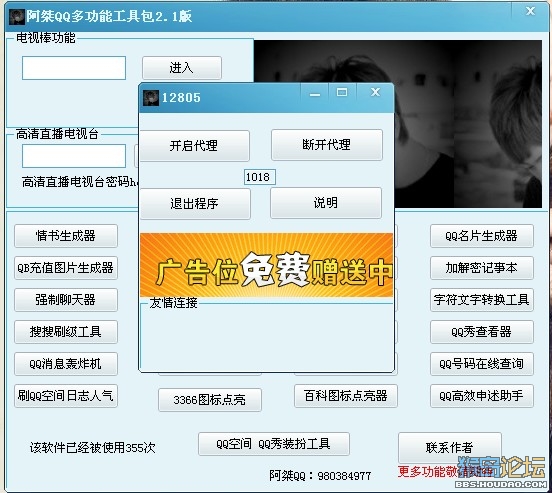Launch the QQ消息轰炸机 tool
The image size is (552, 493).
point(66,363)
